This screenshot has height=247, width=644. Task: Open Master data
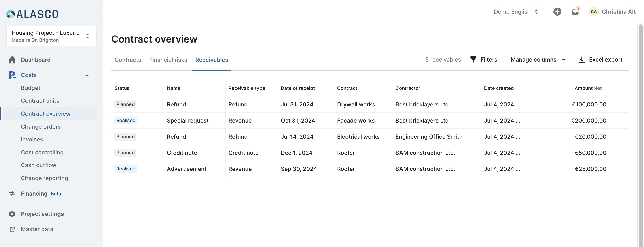(x=37, y=229)
